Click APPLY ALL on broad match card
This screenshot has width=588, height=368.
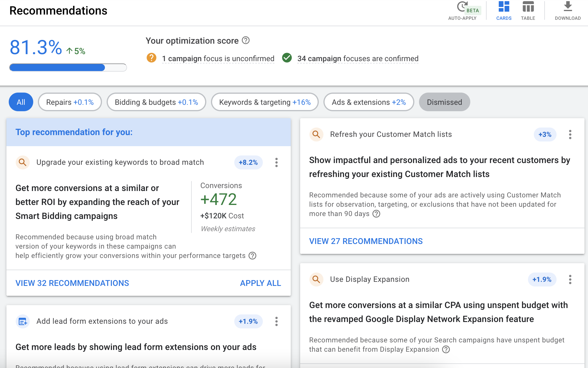click(x=260, y=283)
